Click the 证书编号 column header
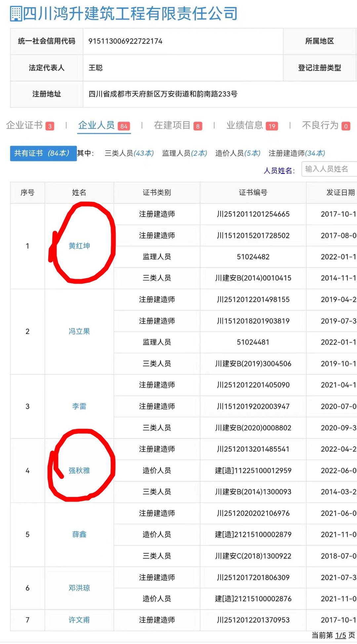 (x=253, y=193)
